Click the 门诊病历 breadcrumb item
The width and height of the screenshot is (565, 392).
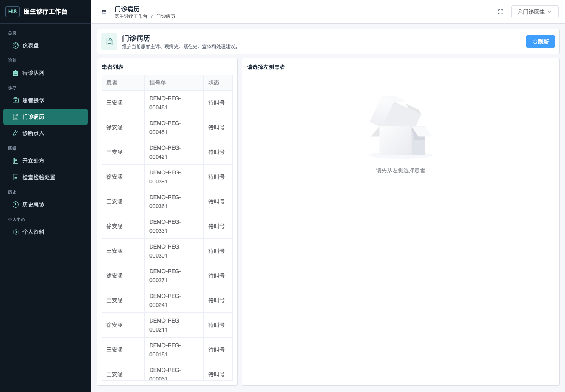tap(166, 16)
